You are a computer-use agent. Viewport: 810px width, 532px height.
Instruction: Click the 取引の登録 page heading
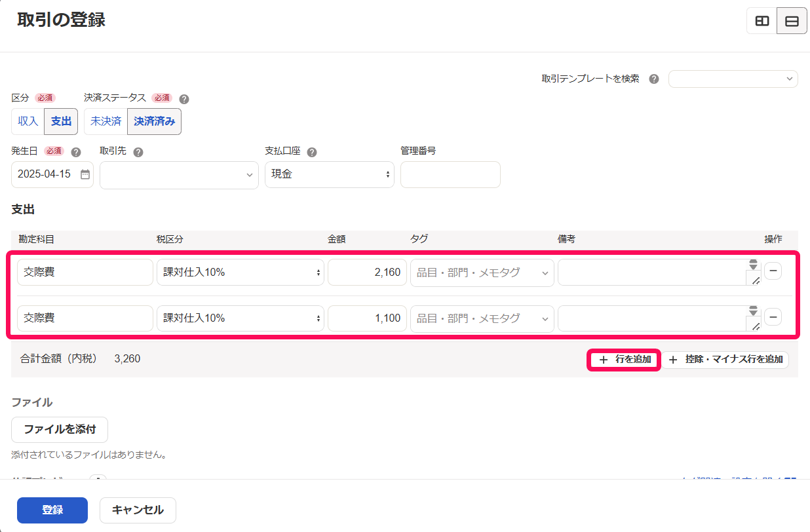point(62,20)
